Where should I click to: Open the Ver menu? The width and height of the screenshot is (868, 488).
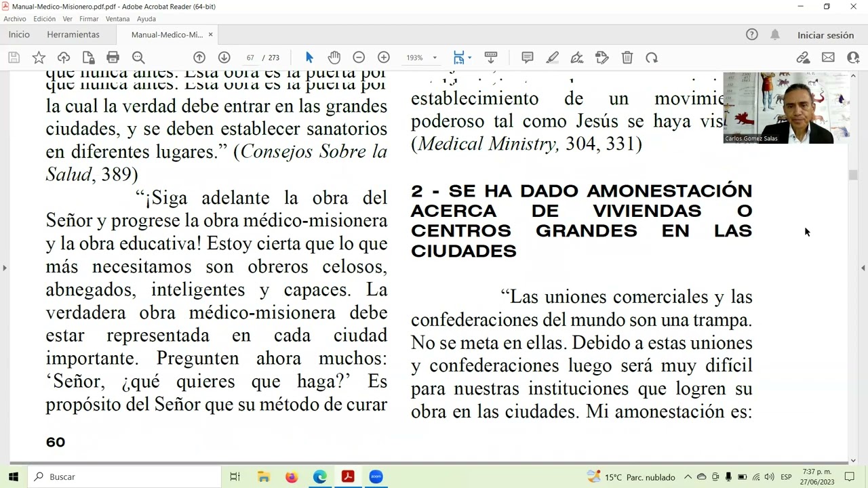(68, 19)
